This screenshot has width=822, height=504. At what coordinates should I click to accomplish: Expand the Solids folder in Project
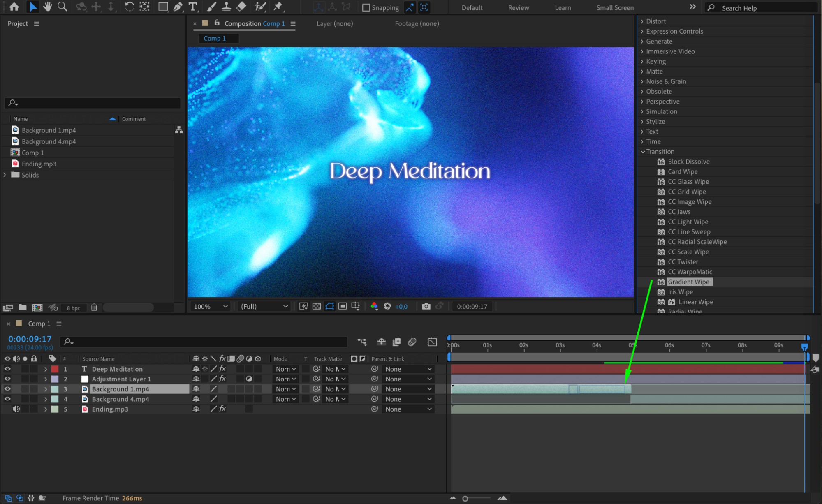pos(5,175)
